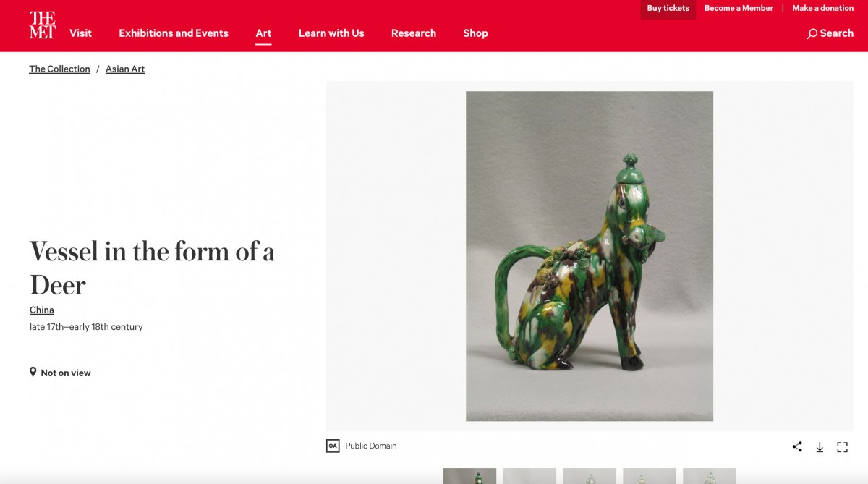
Task: Download the deer vessel image
Action: [x=820, y=447]
